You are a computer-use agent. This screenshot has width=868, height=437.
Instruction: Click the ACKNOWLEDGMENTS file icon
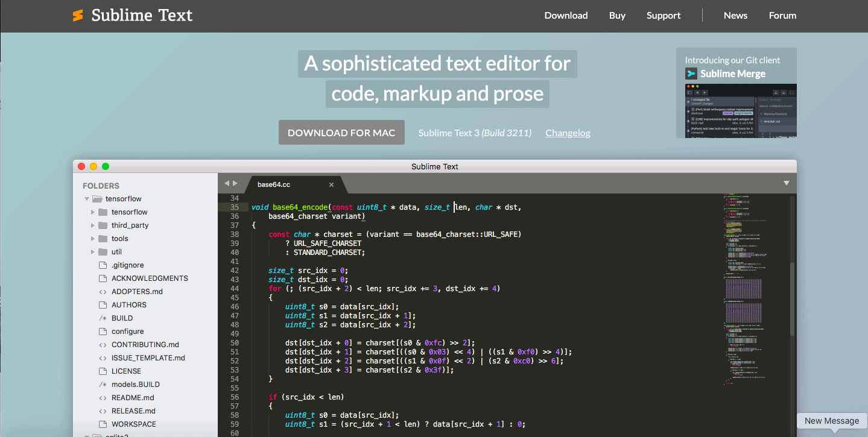point(103,278)
